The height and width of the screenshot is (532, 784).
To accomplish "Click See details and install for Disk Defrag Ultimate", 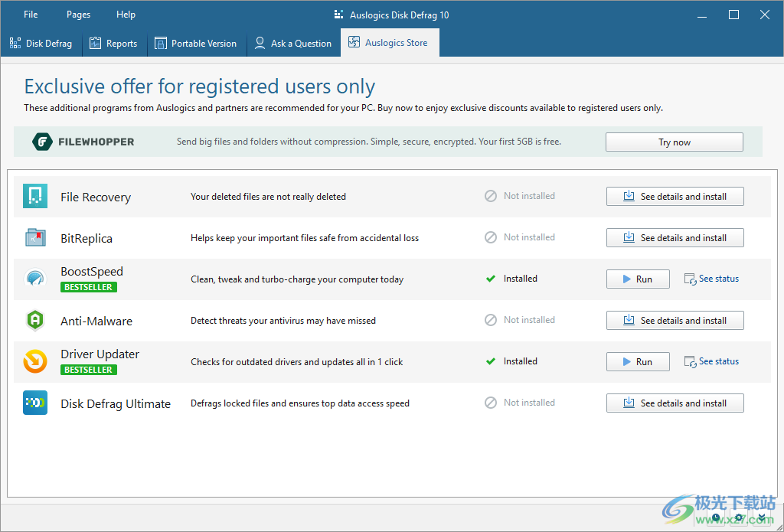I will coord(675,403).
